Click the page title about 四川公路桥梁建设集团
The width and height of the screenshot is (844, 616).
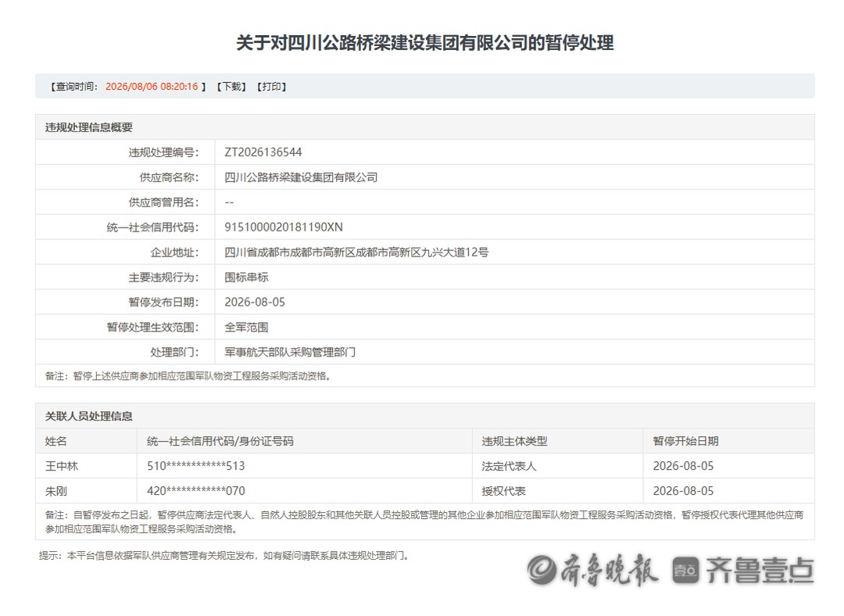point(424,42)
